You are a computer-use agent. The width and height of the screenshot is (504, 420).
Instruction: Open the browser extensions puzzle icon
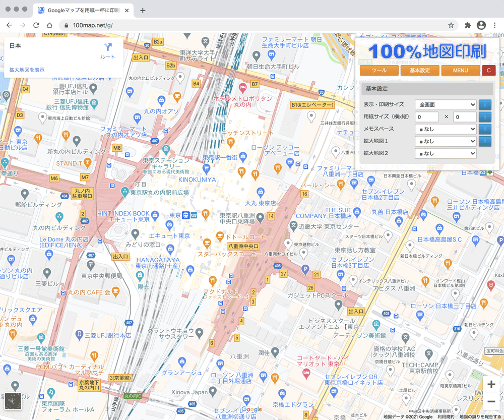tap(468, 24)
